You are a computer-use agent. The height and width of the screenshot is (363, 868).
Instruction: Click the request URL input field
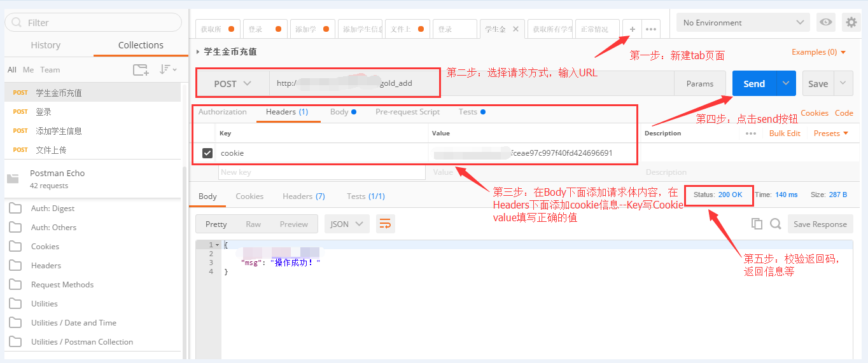coord(472,83)
